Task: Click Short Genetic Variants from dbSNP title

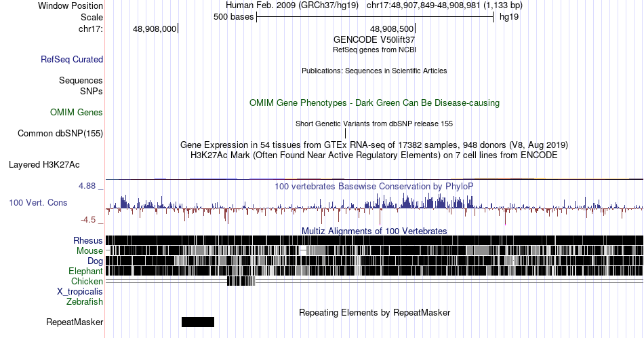Action: pyautogui.click(x=374, y=124)
